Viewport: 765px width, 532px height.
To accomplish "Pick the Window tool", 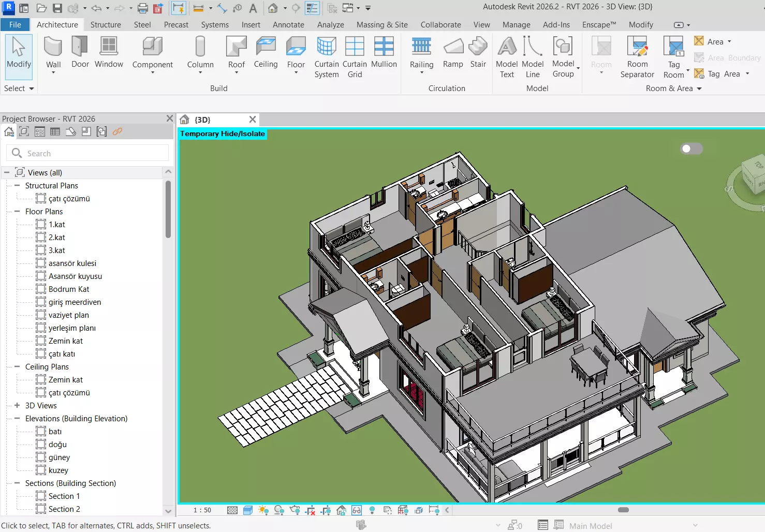I will [109, 53].
